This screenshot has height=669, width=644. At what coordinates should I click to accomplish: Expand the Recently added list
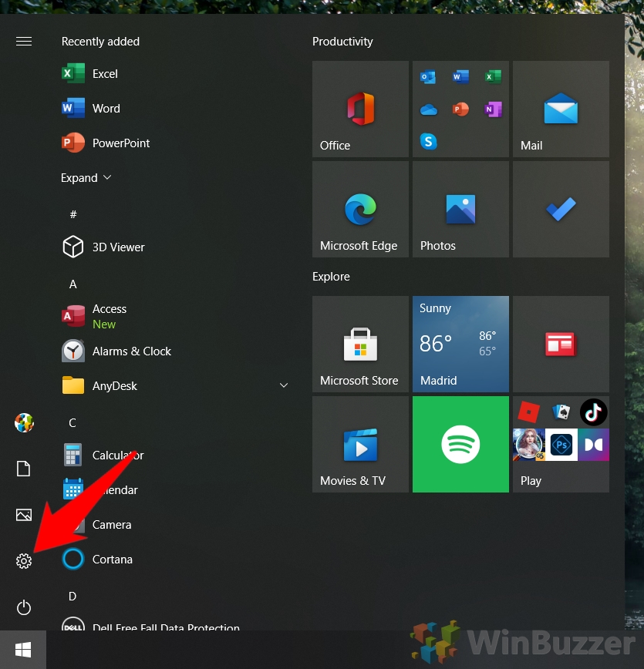[86, 177]
